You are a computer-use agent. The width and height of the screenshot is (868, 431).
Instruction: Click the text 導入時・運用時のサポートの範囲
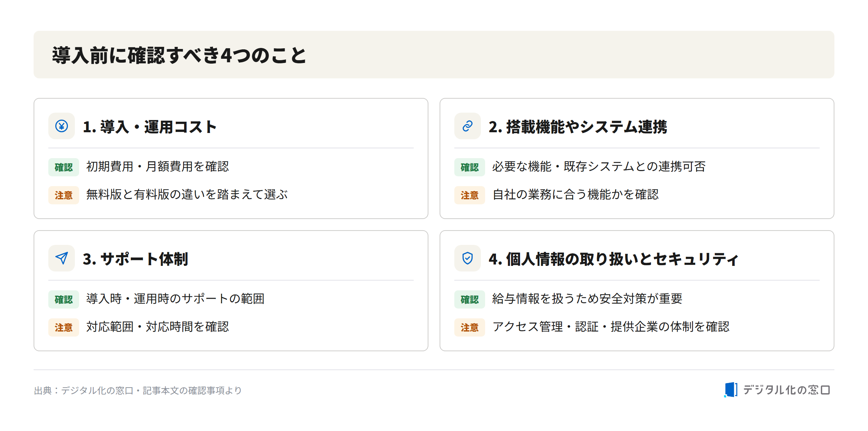click(x=175, y=299)
